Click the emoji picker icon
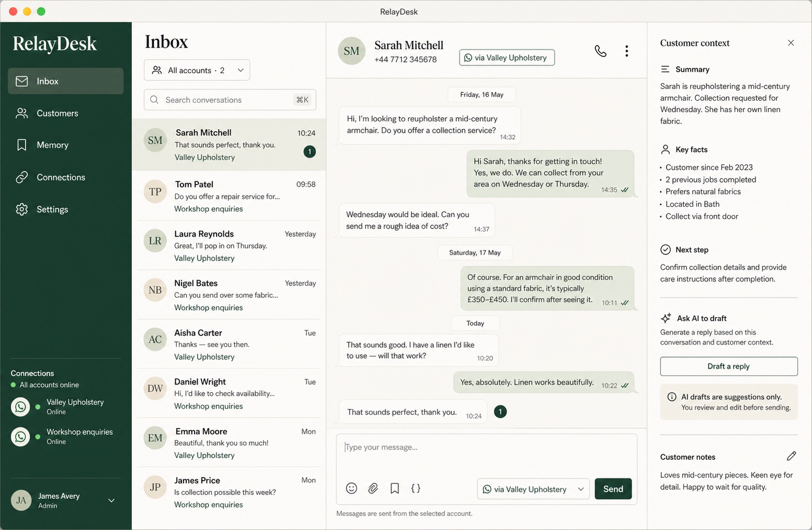The width and height of the screenshot is (812, 530). 351,488
